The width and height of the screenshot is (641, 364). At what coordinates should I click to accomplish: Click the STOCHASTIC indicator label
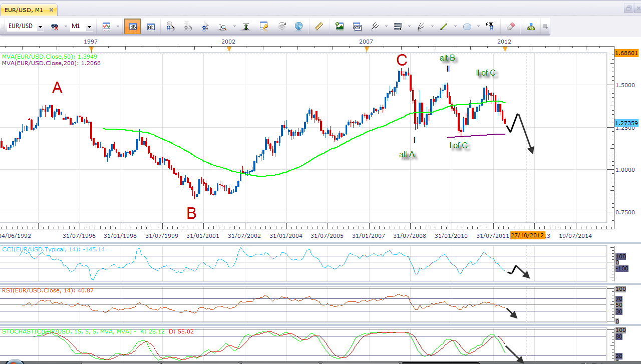(98, 331)
